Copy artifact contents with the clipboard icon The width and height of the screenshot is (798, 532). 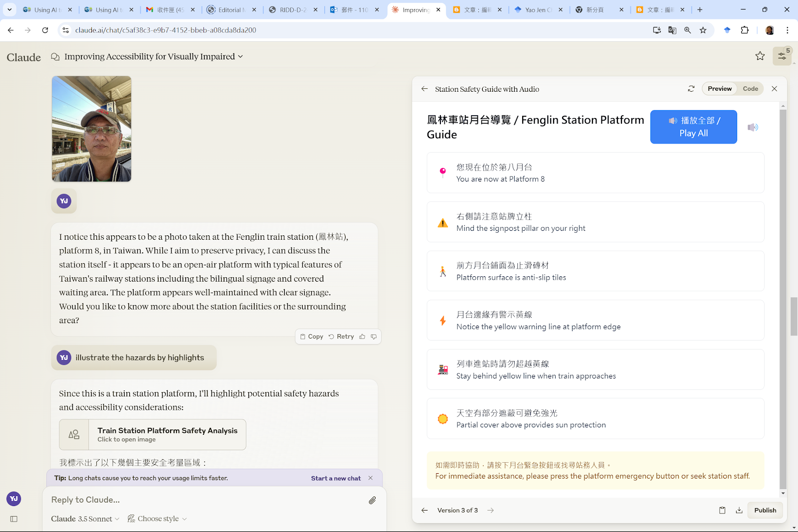pos(722,510)
